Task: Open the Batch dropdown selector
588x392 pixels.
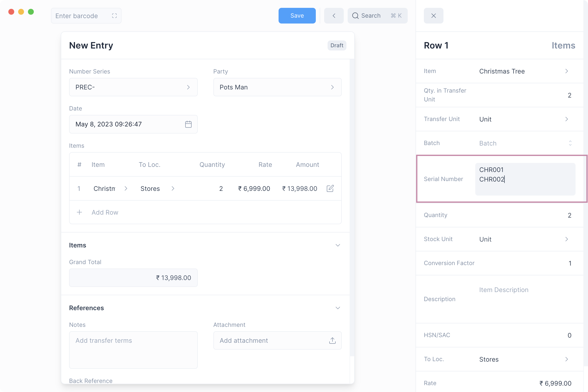Action: coord(570,143)
